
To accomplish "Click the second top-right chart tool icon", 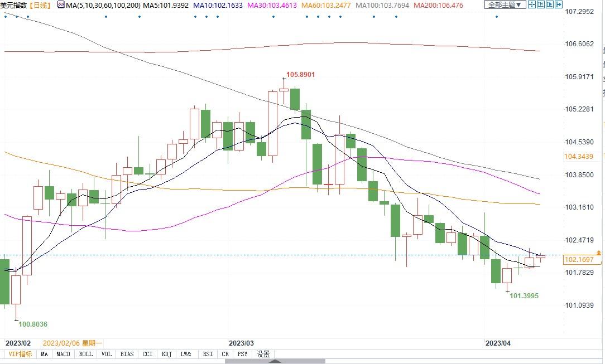I will click(540, 4).
